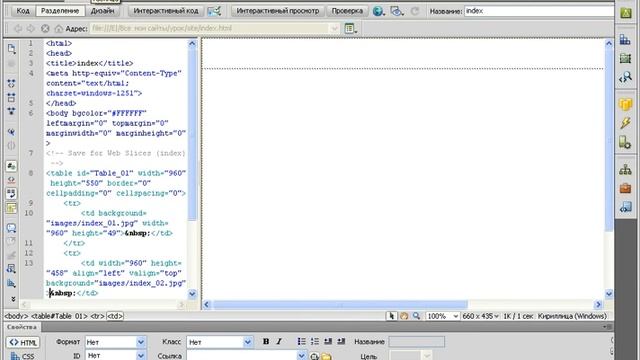Click the browse for file folder icon
The width and height of the screenshot is (640, 360).
326,356
